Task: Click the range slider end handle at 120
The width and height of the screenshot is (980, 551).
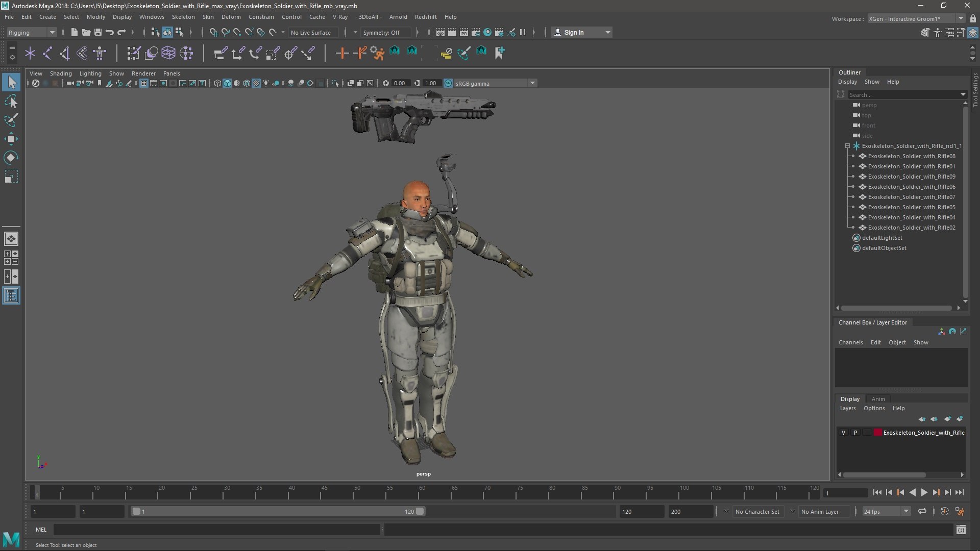Action: click(420, 511)
